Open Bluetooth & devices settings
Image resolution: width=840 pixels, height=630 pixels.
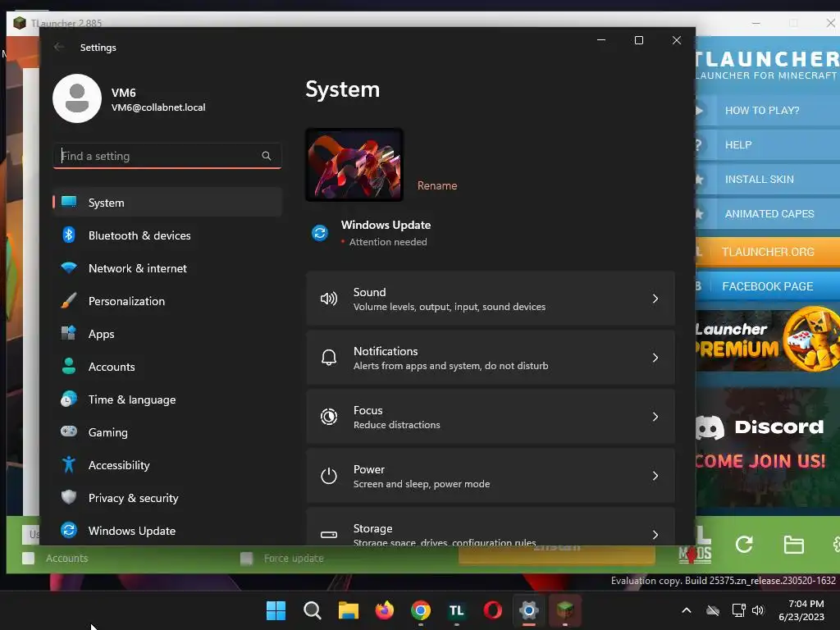coord(167,235)
